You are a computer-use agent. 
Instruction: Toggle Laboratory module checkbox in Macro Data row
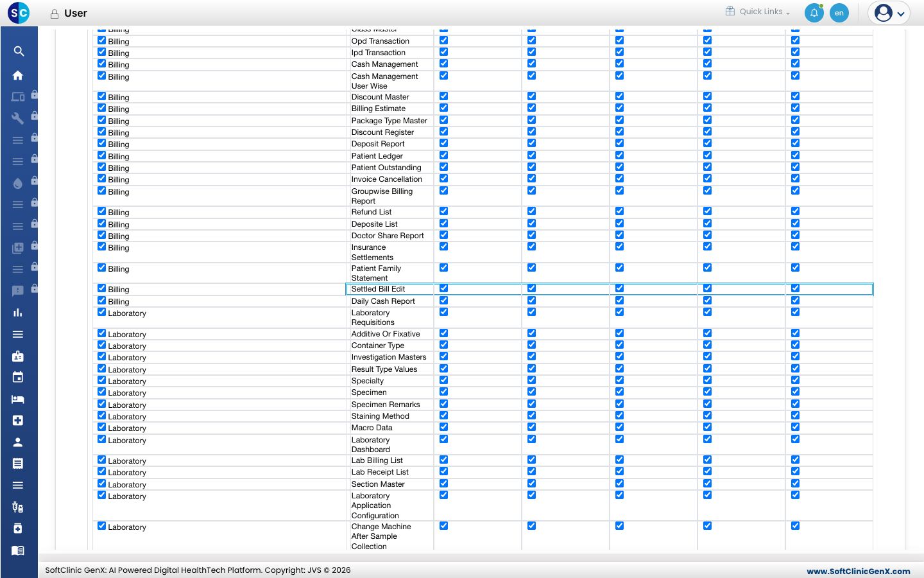pyautogui.click(x=101, y=427)
